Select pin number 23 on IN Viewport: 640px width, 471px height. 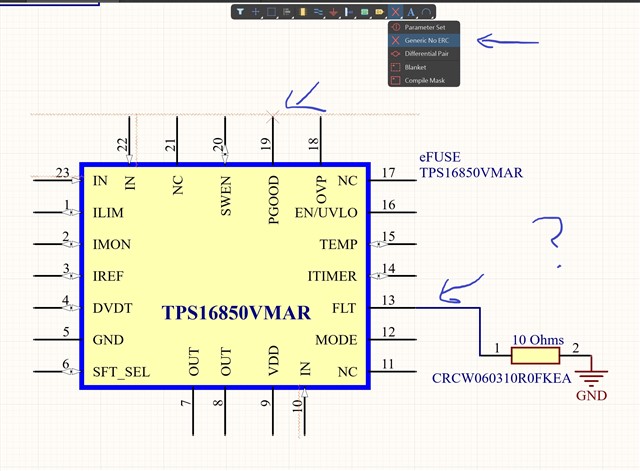(62, 173)
